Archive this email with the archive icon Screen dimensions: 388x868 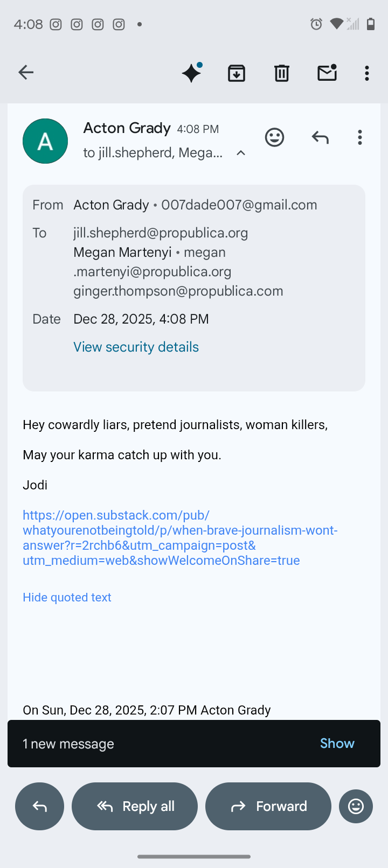(237, 73)
